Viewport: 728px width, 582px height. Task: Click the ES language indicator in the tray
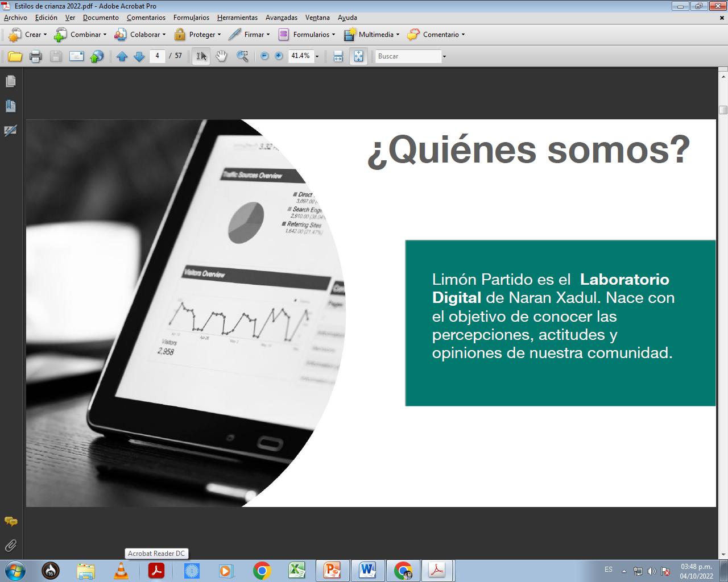tap(609, 569)
